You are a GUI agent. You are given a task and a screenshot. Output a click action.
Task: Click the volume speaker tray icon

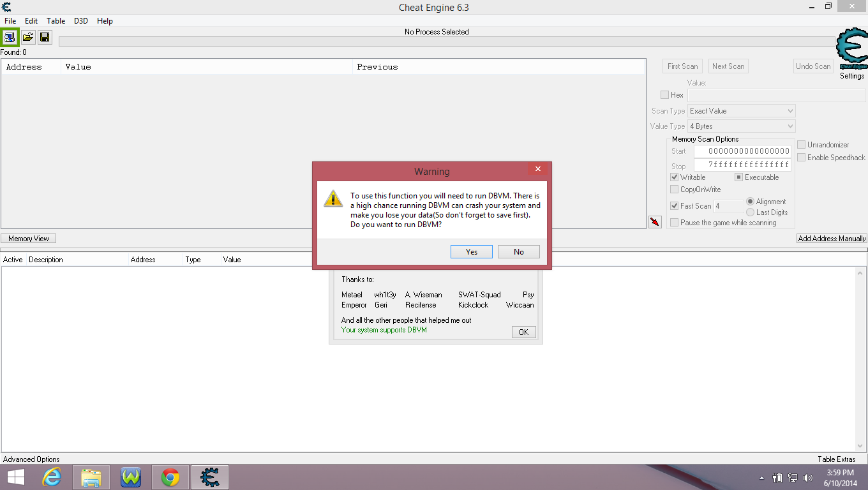pyautogui.click(x=808, y=477)
